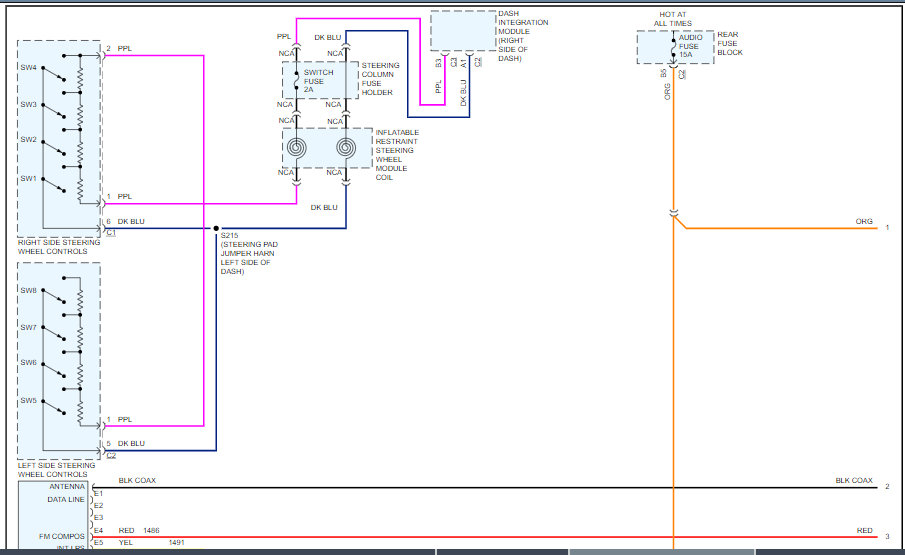Click the underlined C1 connector label
Image resolution: width=905 pixels, height=555 pixels.
coord(111,233)
